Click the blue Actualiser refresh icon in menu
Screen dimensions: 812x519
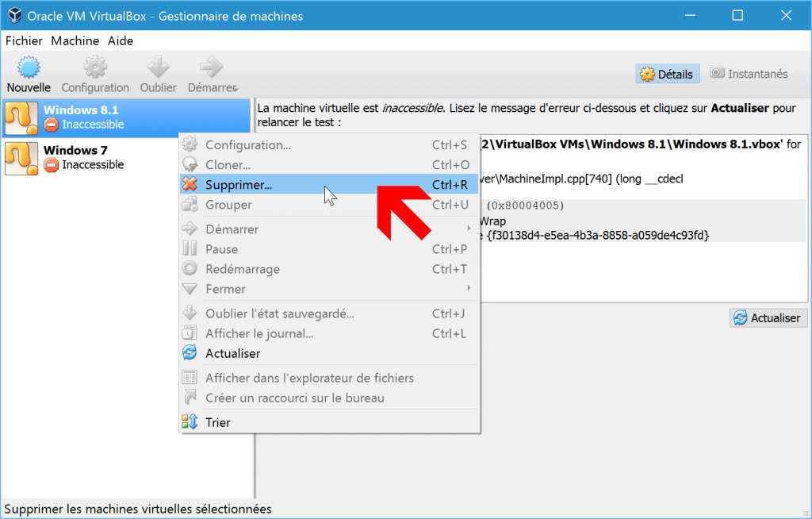click(x=190, y=352)
